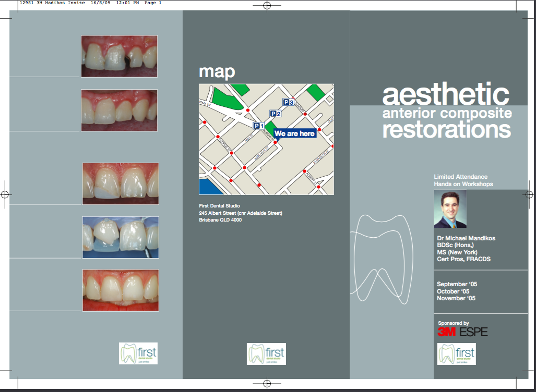Click First logo beneath the 3M ESPE logo

(457, 353)
